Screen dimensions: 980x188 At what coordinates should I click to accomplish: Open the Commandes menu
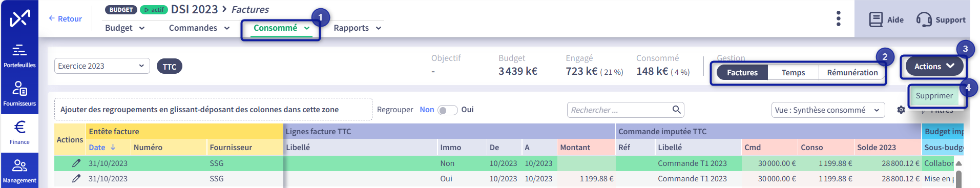pos(199,28)
